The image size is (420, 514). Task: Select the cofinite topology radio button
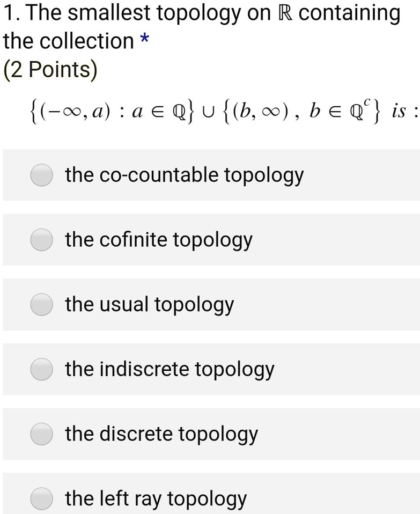click(x=41, y=240)
